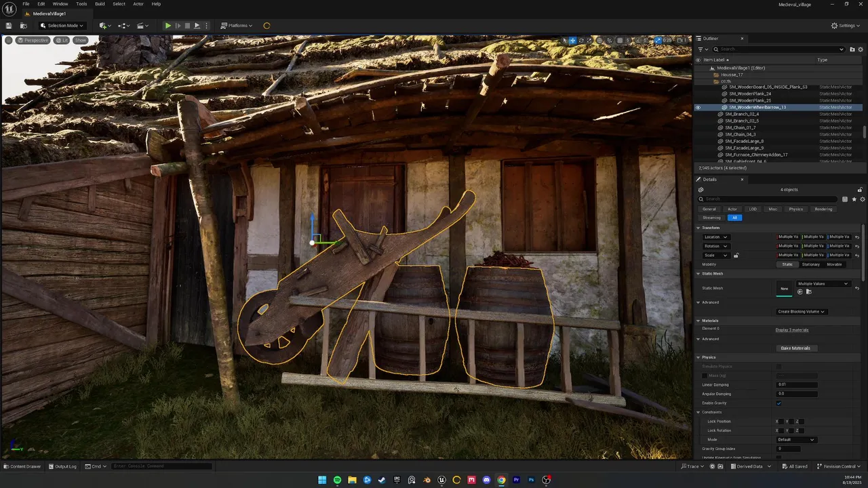The image size is (868, 488).
Task: Collapse the Transform section
Action: [x=698, y=228]
